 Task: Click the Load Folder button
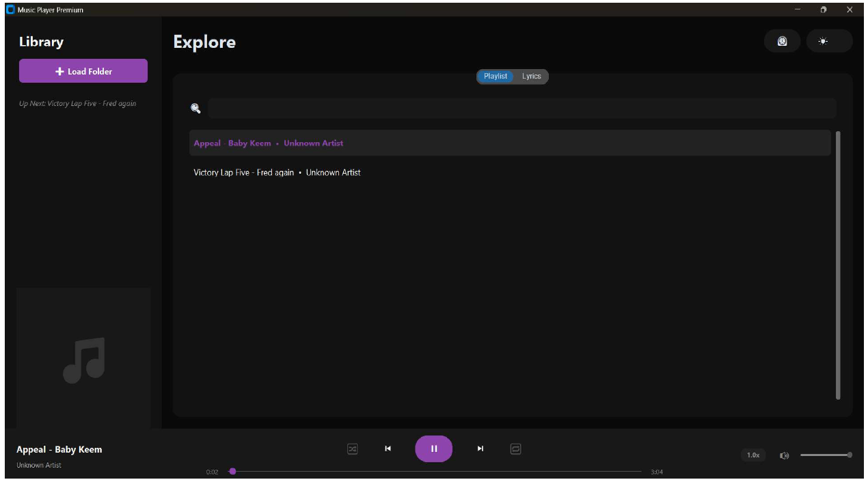83,71
